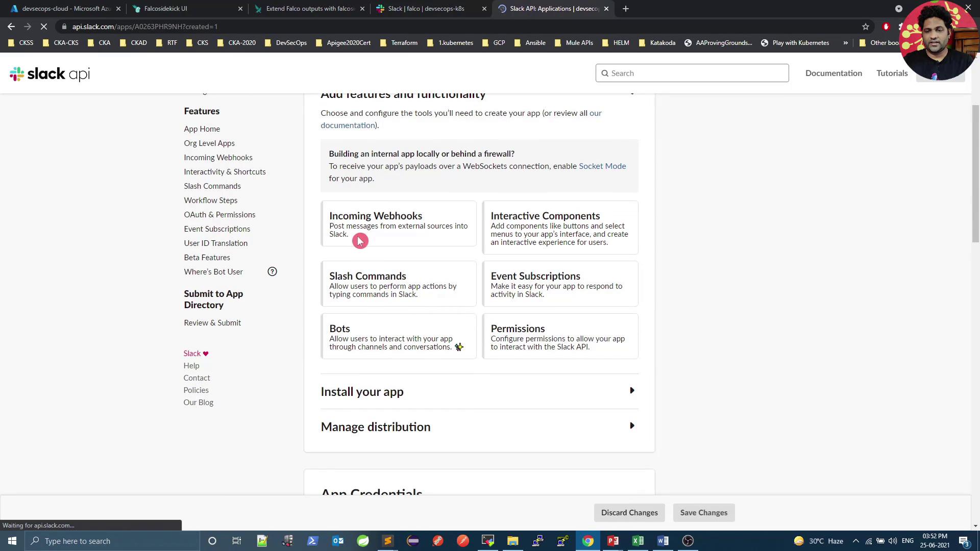
Task: Open Chrome from the Windows taskbar
Action: [x=588, y=541]
